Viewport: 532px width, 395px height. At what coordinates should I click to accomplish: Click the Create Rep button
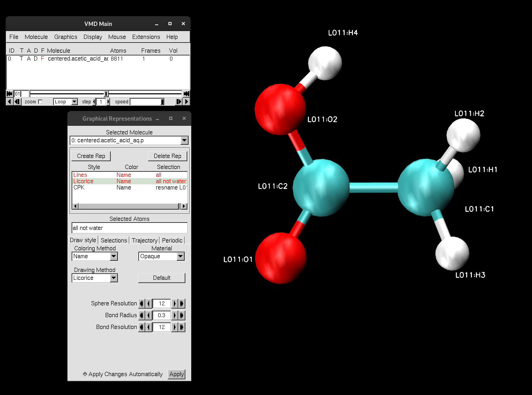pos(91,156)
